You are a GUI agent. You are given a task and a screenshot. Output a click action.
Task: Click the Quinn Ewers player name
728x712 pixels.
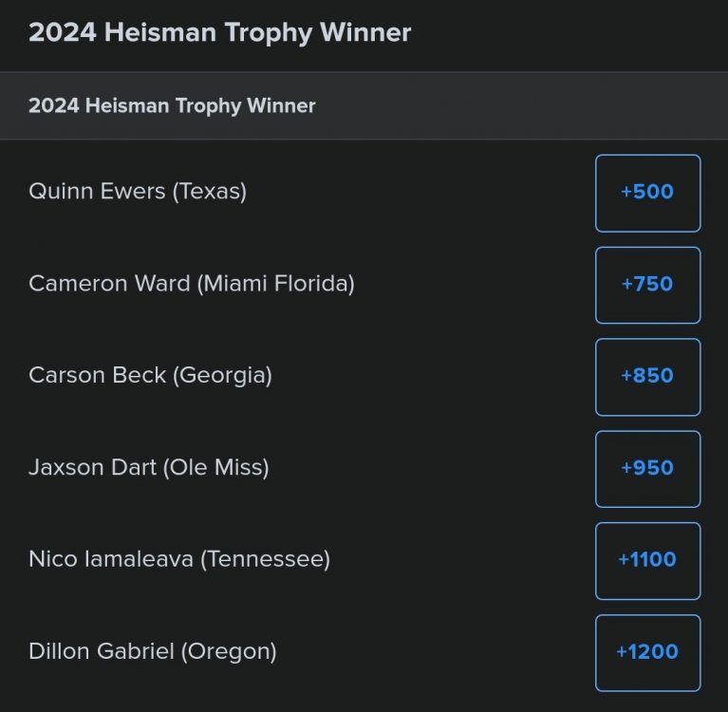[97, 192]
